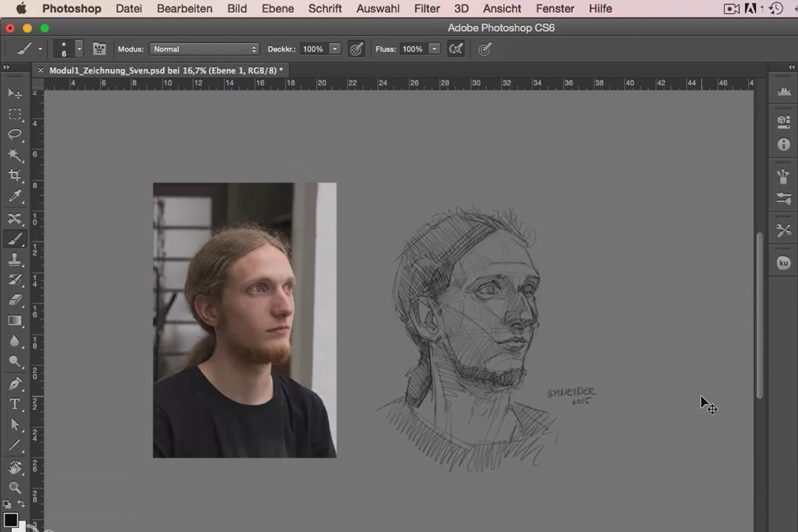Open the Histogram panel icon
Screen dimensions: 798x532
(784, 92)
